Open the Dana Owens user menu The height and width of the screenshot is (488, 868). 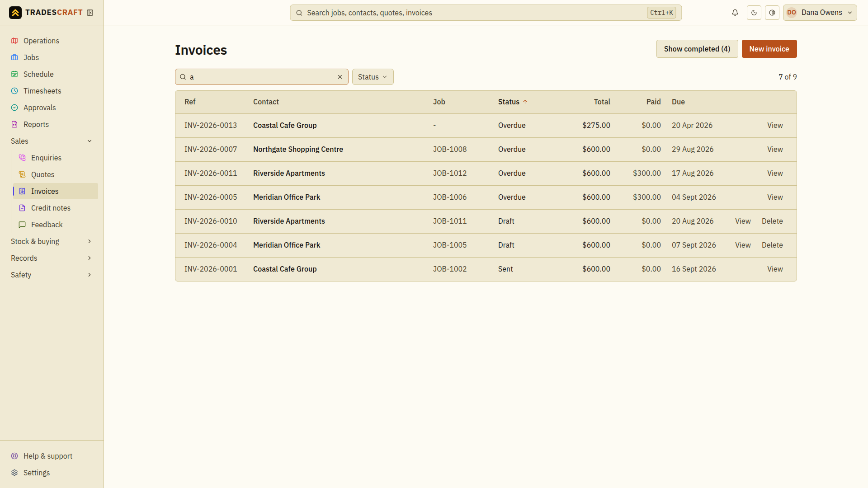pos(820,13)
